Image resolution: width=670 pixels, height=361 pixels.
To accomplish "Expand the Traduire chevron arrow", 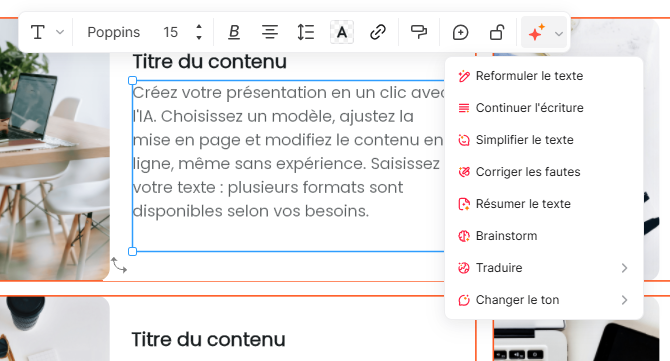I will point(624,268).
